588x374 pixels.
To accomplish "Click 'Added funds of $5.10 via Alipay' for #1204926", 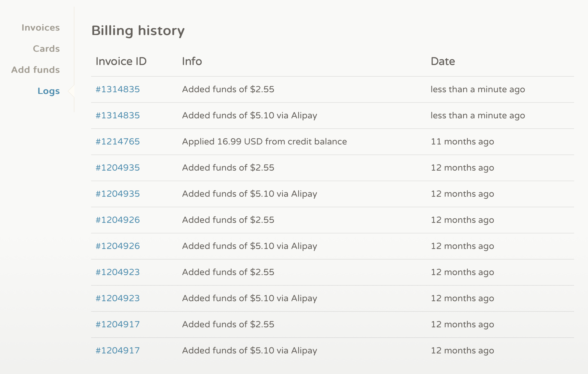I will (250, 246).
